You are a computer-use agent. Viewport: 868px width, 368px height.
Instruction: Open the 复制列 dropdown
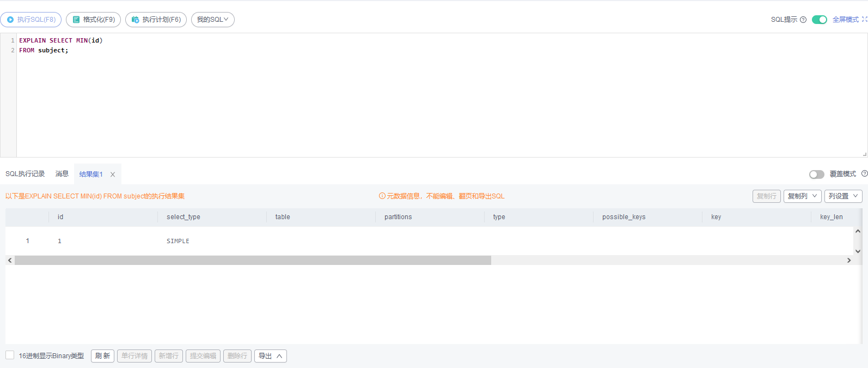tap(803, 196)
